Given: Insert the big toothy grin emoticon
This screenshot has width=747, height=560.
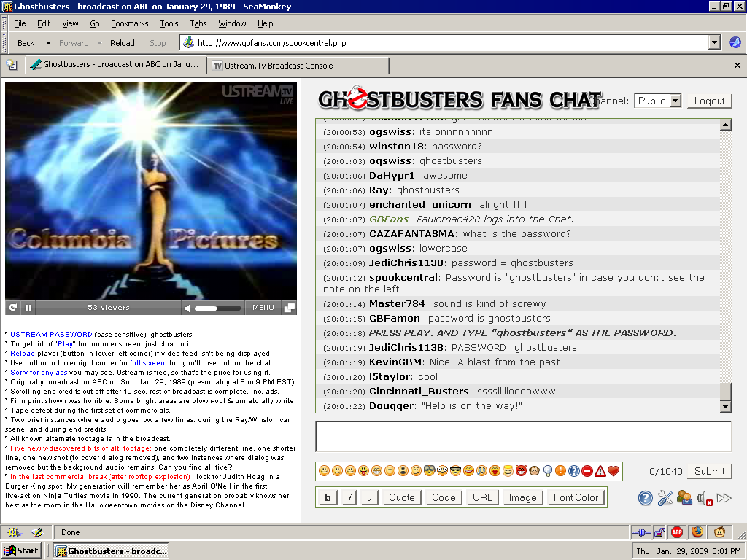Looking at the screenshot, I should click(377, 471).
